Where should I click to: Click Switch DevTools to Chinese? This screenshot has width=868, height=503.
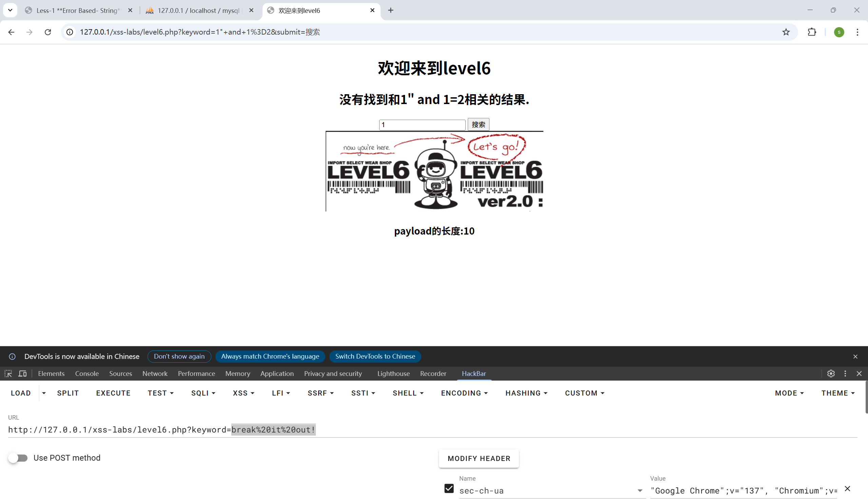375,356
